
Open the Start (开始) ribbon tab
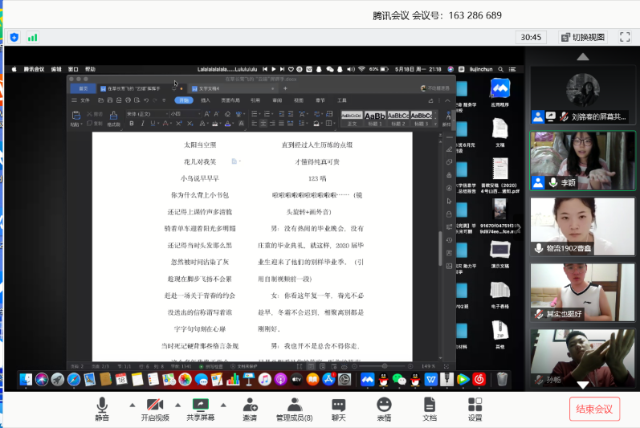pyautogui.click(x=184, y=100)
